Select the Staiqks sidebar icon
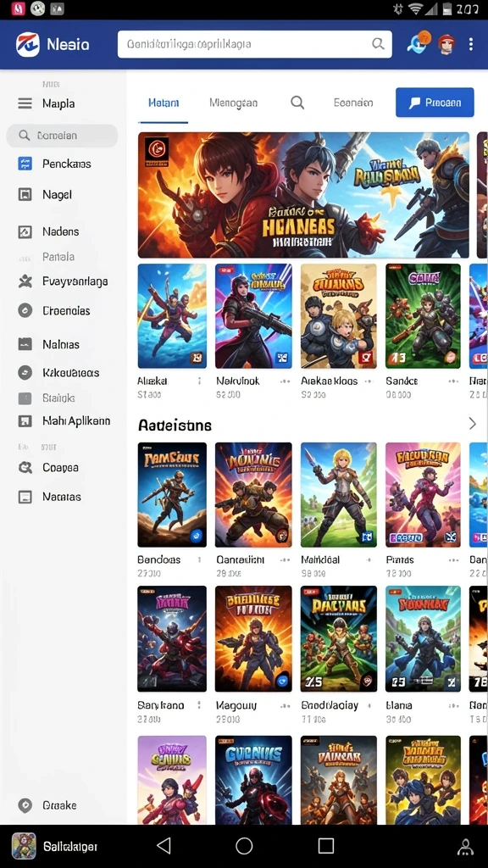 [x=25, y=398]
